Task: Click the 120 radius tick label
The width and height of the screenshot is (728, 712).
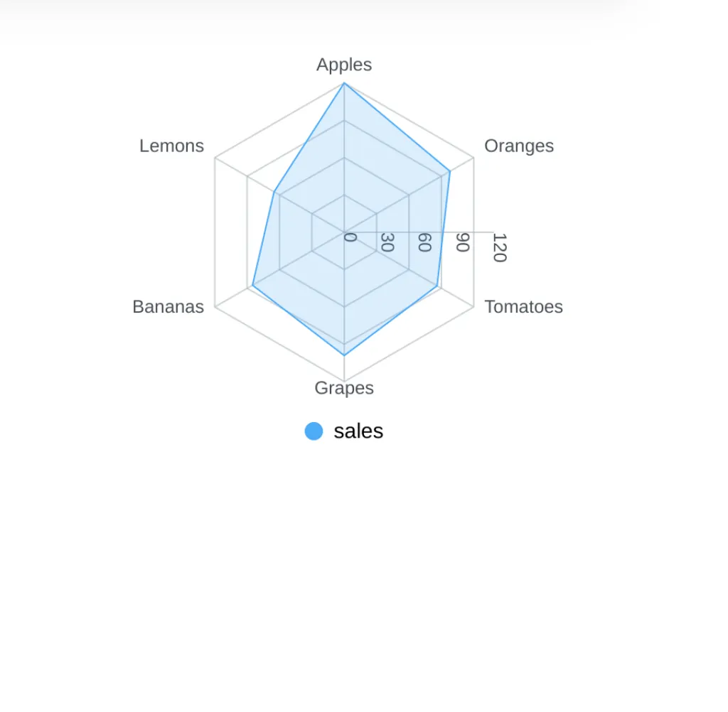Action: (x=498, y=247)
